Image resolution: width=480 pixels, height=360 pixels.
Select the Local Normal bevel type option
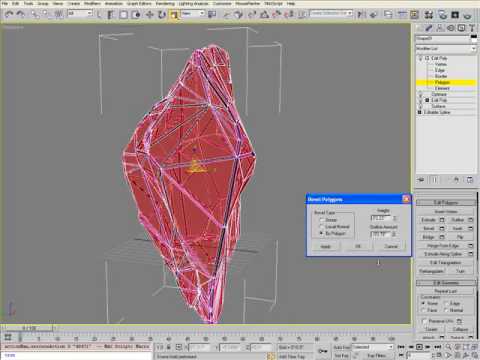click(322, 227)
